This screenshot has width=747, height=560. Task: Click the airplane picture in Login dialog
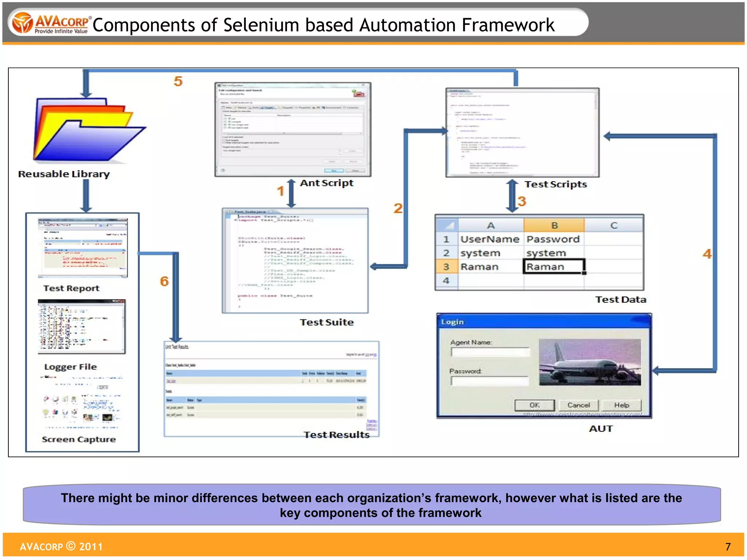click(590, 362)
